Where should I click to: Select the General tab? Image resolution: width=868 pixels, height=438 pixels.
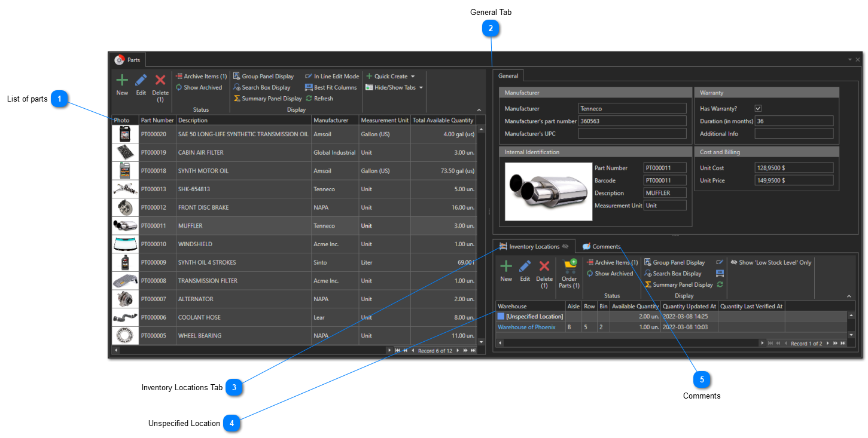coord(508,76)
